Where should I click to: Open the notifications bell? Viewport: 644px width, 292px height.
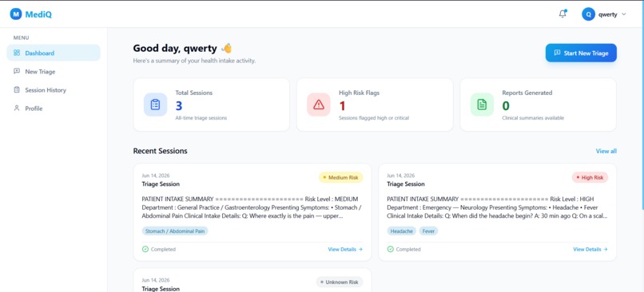point(563,14)
